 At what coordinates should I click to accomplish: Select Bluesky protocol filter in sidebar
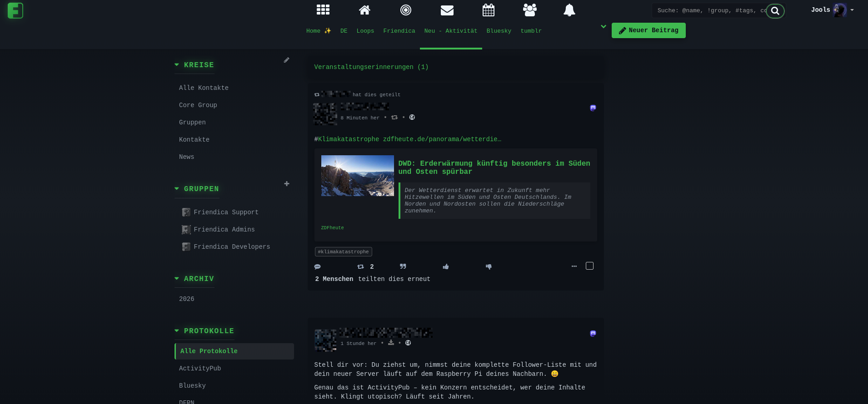click(192, 386)
